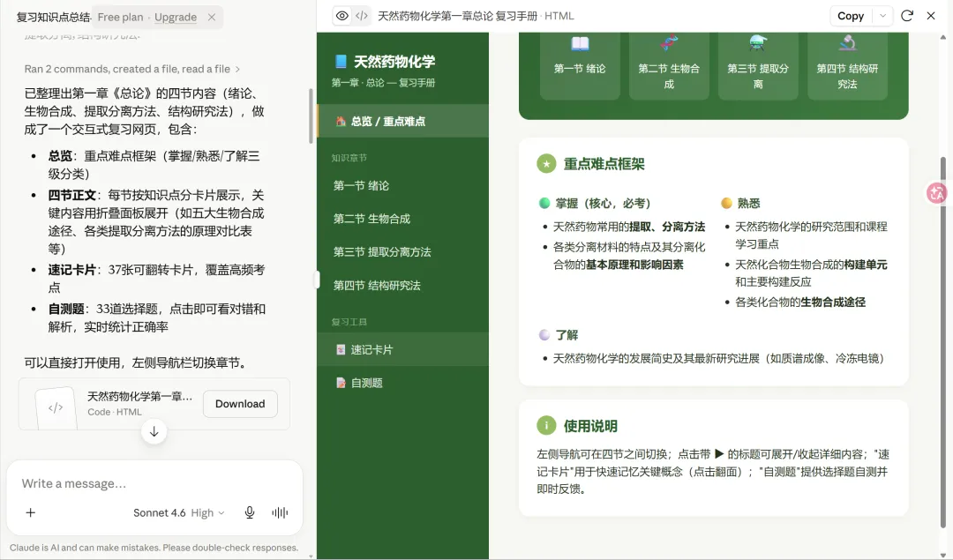This screenshot has width=953, height=560.
Task: Click the card icon beside 速记卡片
Action: pyautogui.click(x=341, y=349)
